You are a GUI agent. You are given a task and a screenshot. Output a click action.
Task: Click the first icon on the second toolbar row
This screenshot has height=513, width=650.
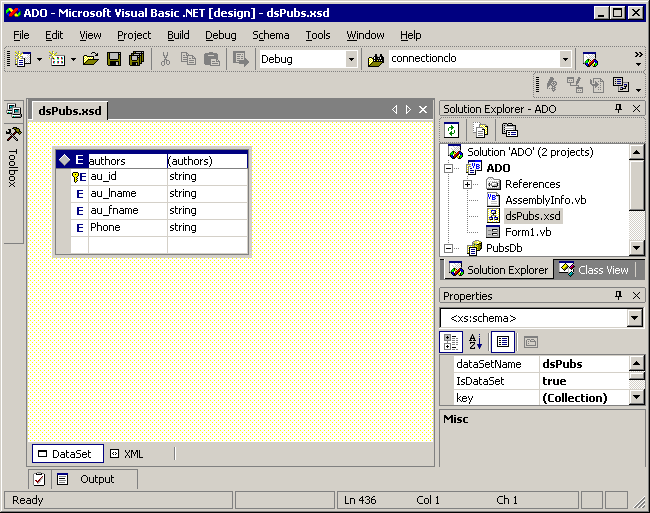(552, 85)
